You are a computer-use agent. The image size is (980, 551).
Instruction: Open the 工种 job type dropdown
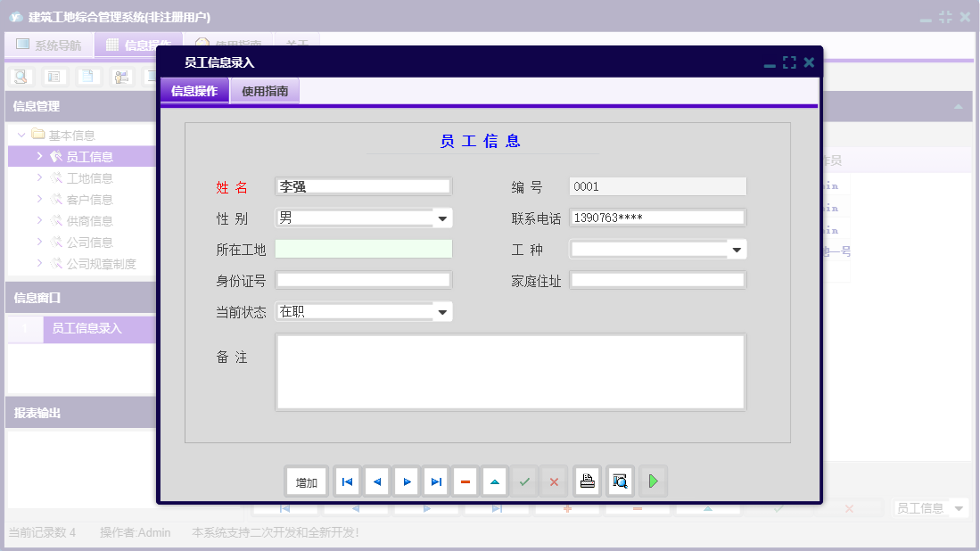tap(737, 249)
